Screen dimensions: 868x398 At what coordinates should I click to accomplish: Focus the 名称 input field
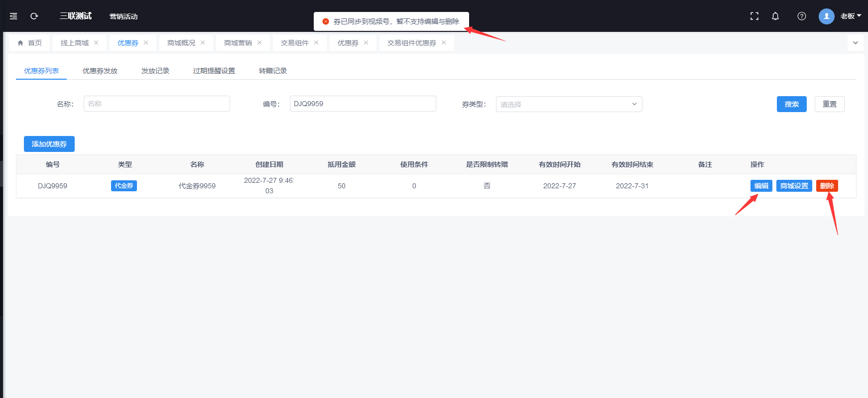click(x=157, y=104)
